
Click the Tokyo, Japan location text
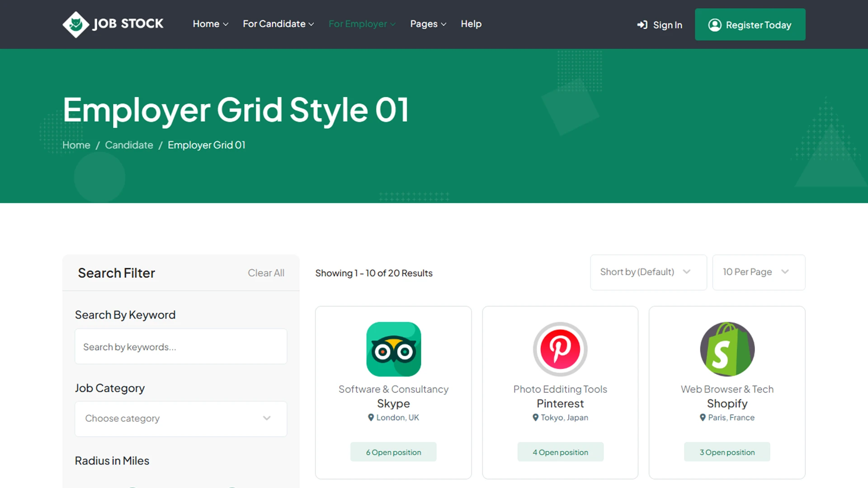[x=564, y=418]
